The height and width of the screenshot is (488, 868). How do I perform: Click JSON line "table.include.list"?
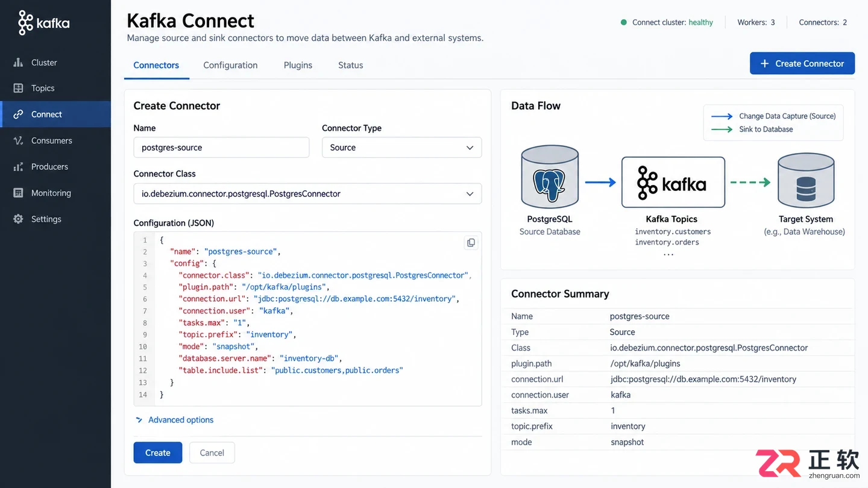pyautogui.click(x=291, y=371)
